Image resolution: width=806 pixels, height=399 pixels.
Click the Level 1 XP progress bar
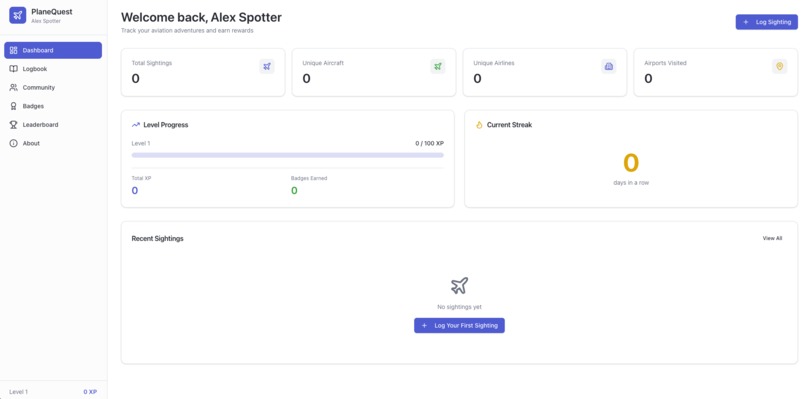[287, 155]
